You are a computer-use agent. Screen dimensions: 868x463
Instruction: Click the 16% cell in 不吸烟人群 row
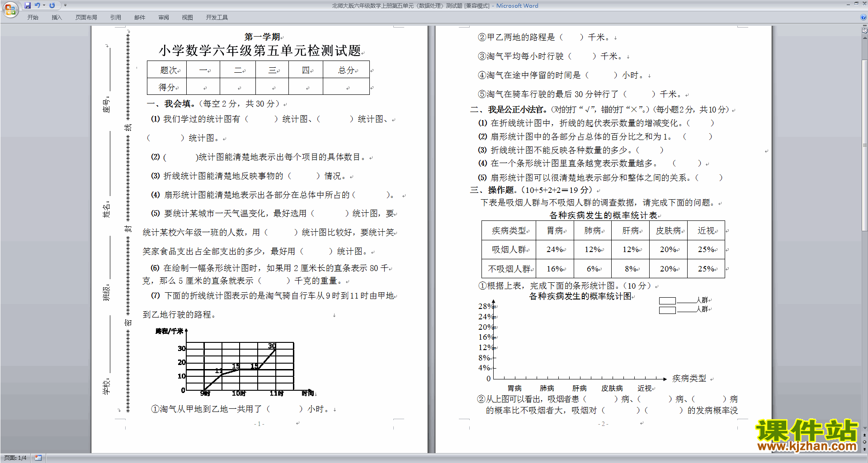pyautogui.click(x=555, y=269)
